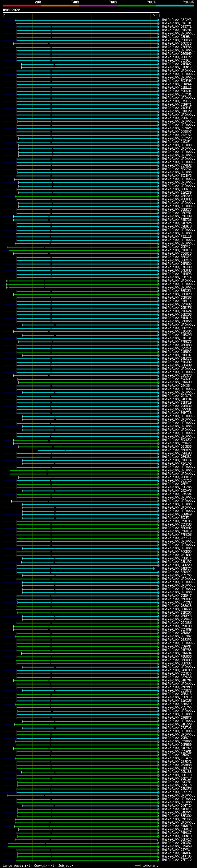Select hit label UniRef100_A9QKS0
The width and height of the screenshot is (197, 868).
(176, 40)
